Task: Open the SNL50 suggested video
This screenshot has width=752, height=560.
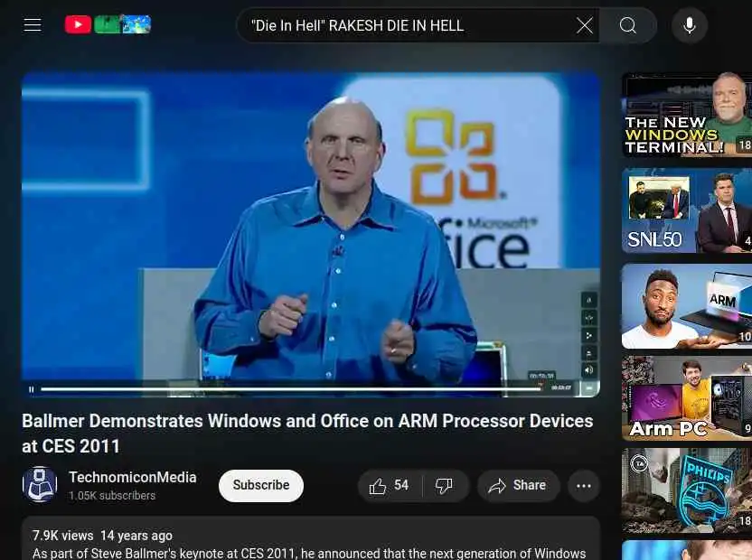Action: pos(687,210)
